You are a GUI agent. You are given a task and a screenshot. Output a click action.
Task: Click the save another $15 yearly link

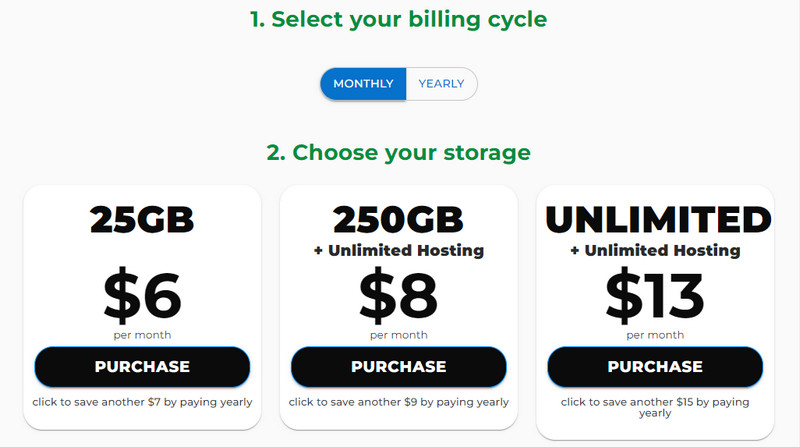coord(655,407)
